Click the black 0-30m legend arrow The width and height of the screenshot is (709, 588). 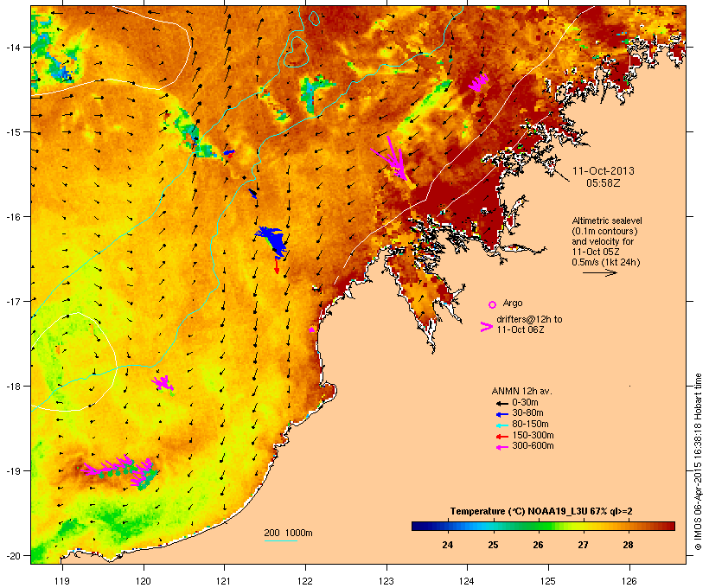[x=501, y=403]
